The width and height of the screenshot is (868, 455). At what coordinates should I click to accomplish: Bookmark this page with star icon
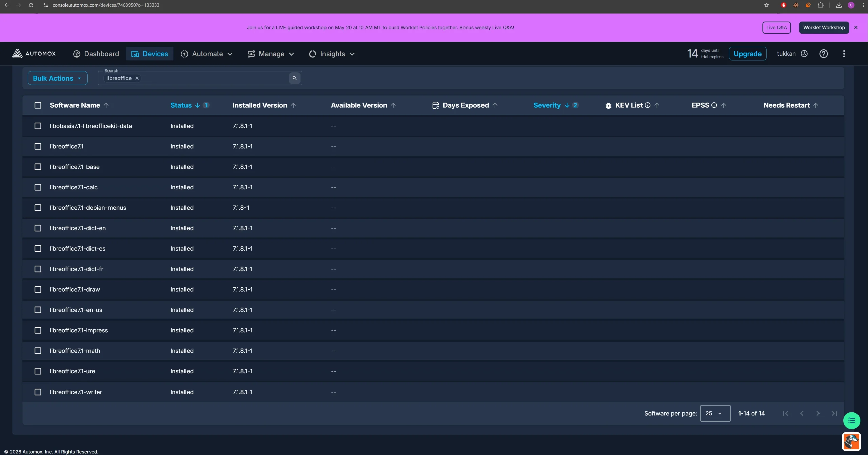767,5
